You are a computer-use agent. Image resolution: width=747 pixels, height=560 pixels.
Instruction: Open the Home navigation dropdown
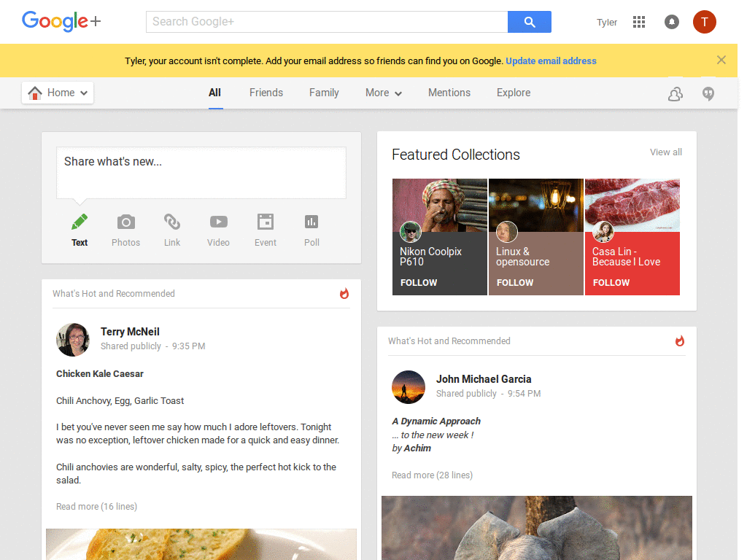pyautogui.click(x=58, y=93)
